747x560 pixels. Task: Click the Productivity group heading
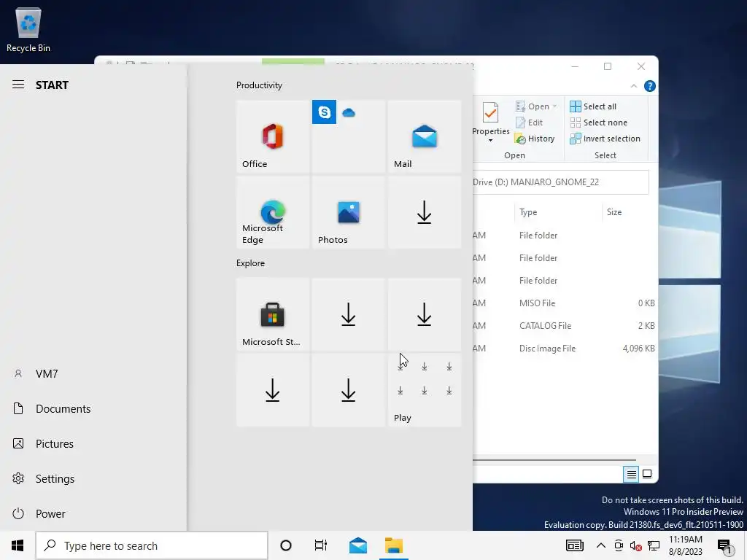coord(259,85)
